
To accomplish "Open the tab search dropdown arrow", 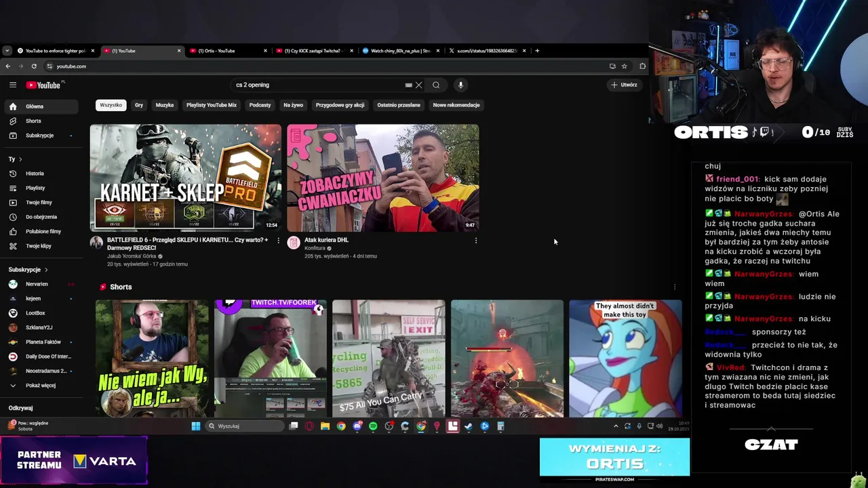I will 7,50.
